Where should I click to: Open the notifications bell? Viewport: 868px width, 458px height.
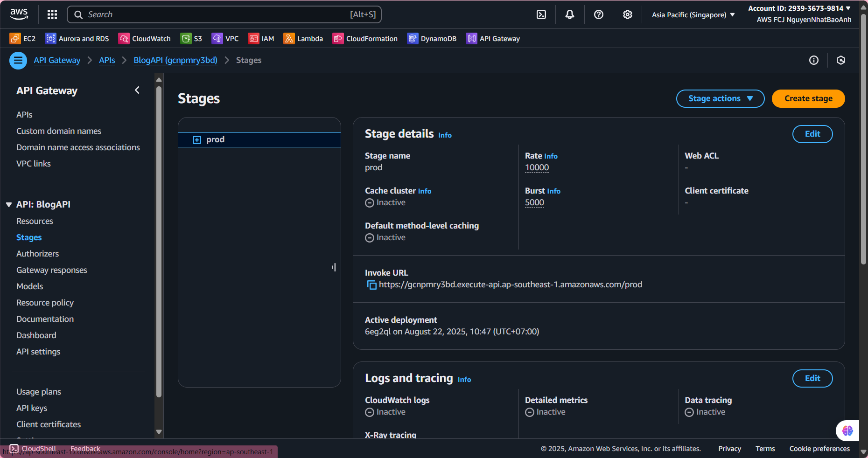tap(570, 14)
